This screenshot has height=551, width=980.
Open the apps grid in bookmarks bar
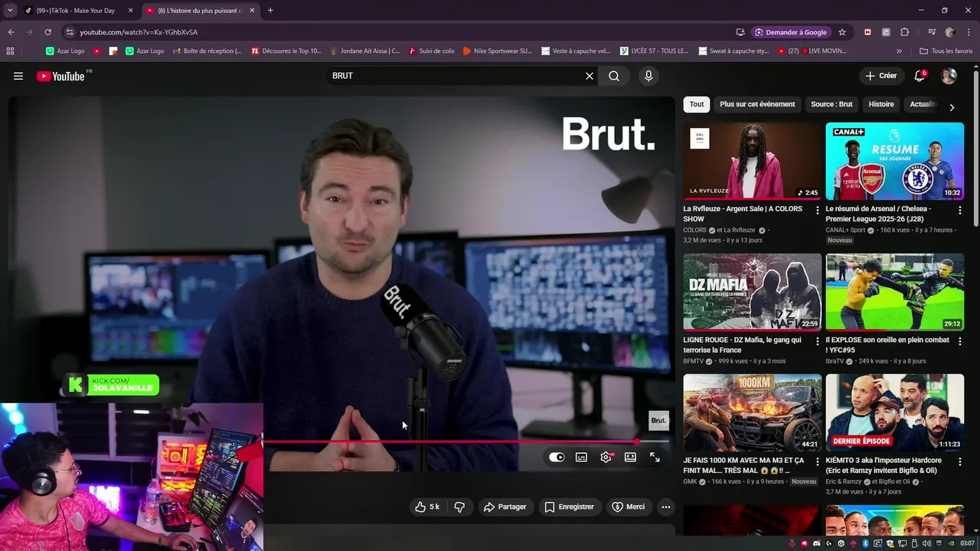(x=10, y=51)
